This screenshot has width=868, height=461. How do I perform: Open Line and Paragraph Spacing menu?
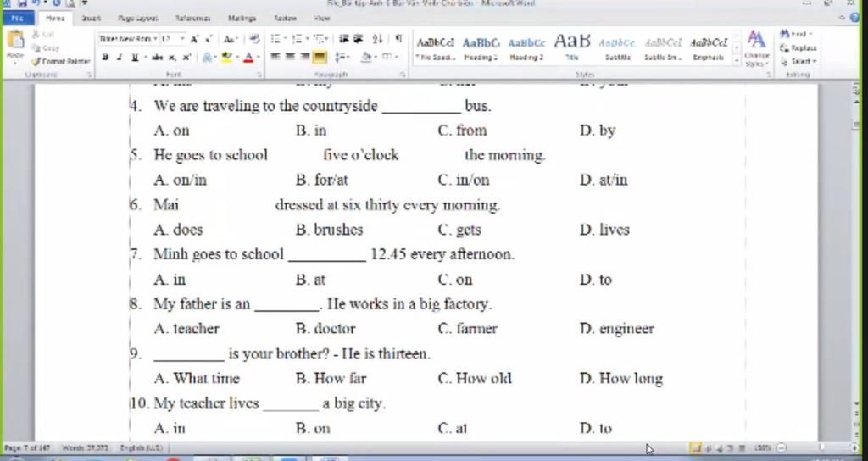(342, 57)
